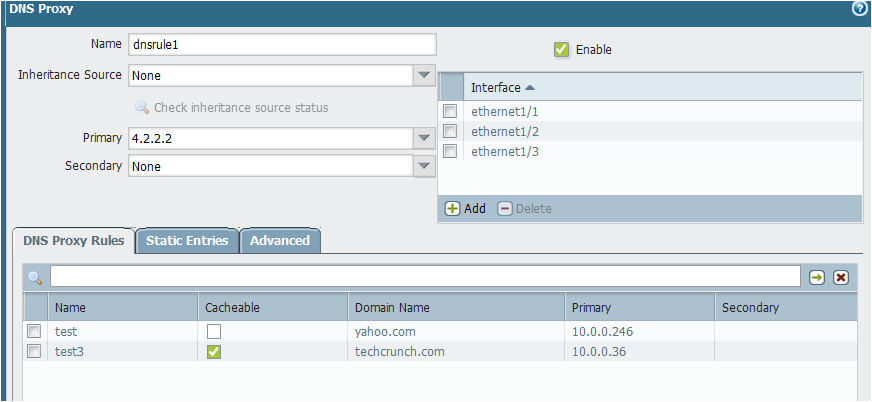Click the Delete interface minus icon
Image resolution: width=872 pixels, height=402 pixels.
click(x=505, y=208)
